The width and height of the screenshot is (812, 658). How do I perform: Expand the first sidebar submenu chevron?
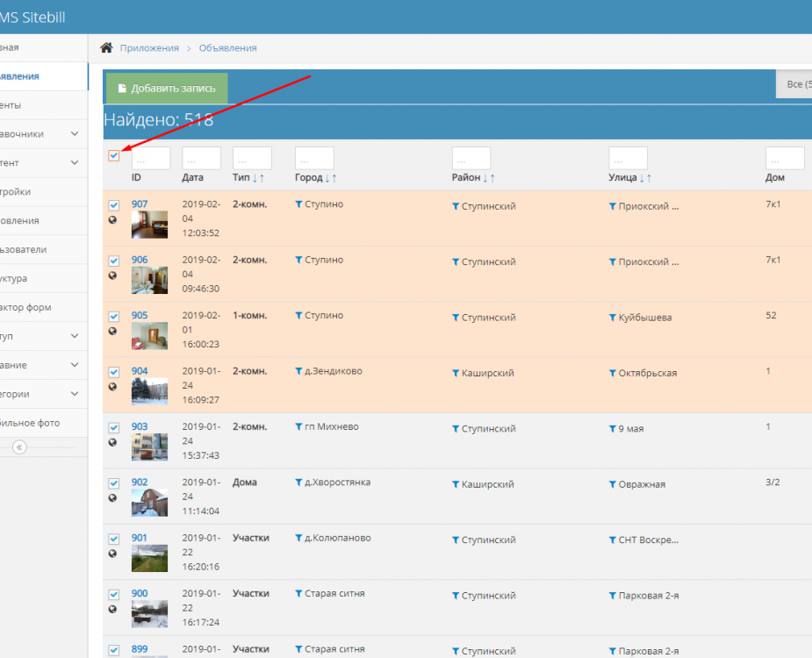pos(75,134)
